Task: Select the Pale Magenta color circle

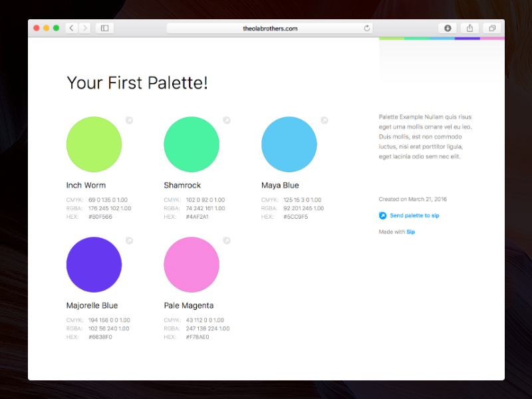Action: point(192,264)
